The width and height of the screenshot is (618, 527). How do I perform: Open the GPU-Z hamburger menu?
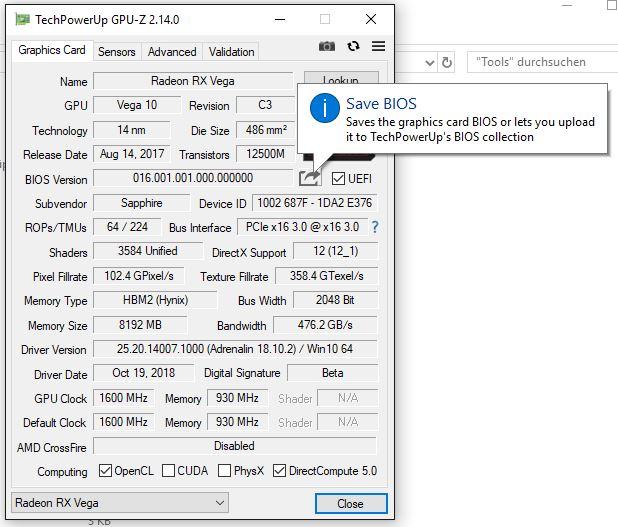(x=378, y=47)
